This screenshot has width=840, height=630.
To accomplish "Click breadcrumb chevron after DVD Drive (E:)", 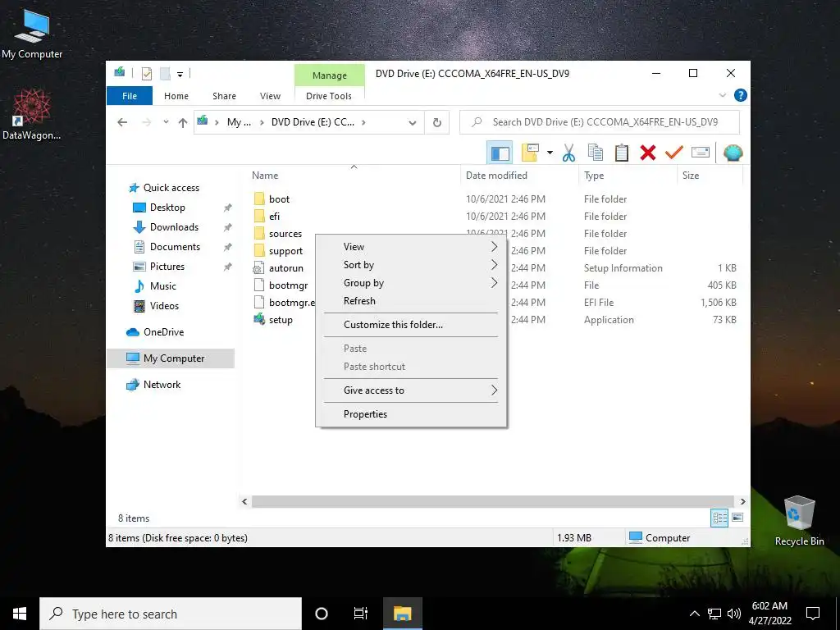I will (363, 123).
